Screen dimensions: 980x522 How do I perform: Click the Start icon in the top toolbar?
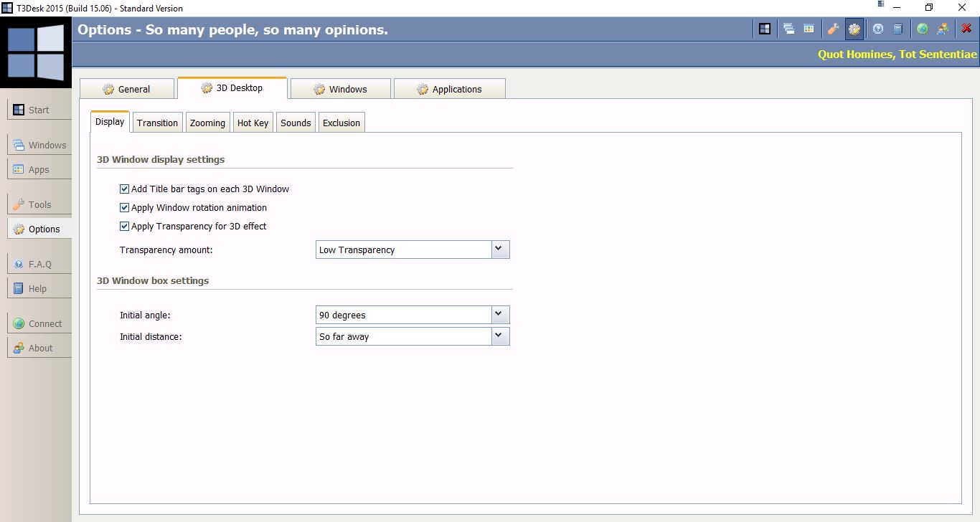click(x=765, y=29)
